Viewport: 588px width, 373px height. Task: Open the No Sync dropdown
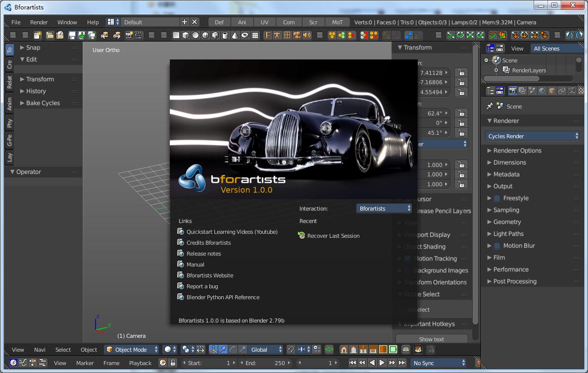click(439, 363)
